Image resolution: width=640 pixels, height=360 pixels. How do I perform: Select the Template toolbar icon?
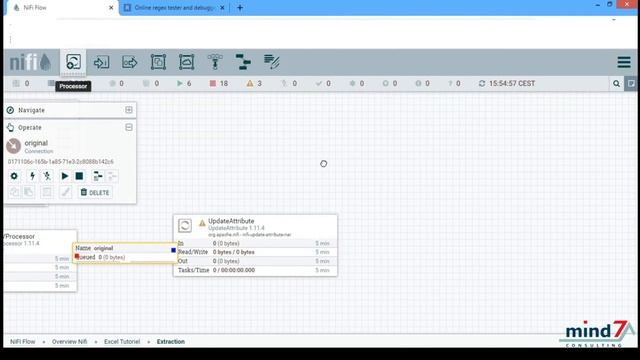point(243,62)
